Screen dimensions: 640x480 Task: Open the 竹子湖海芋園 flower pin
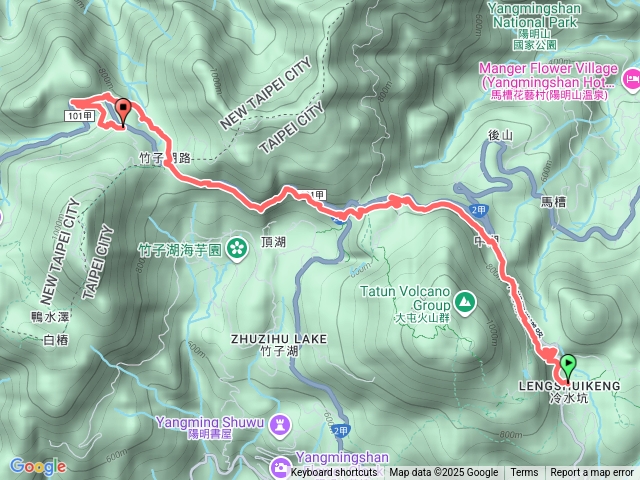[236, 249]
